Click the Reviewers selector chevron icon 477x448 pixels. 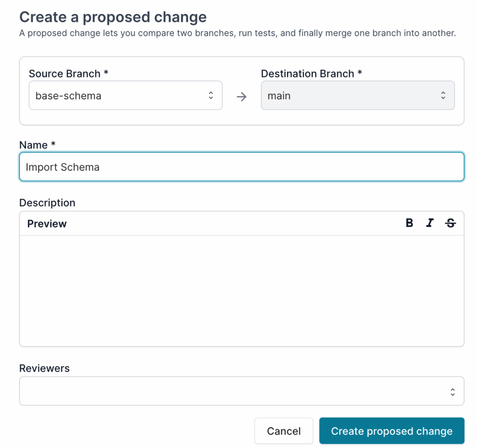click(452, 391)
